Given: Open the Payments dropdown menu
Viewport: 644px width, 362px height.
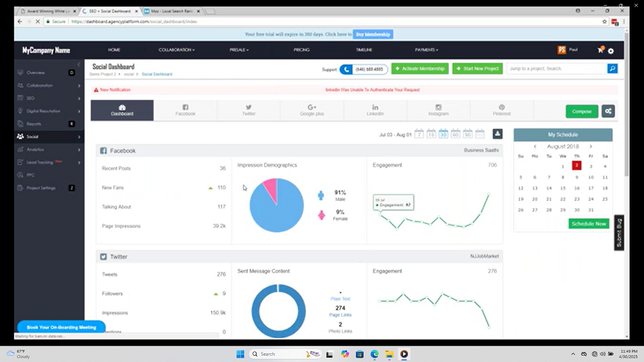Looking at the screenshot, I should tap(426, 50).
